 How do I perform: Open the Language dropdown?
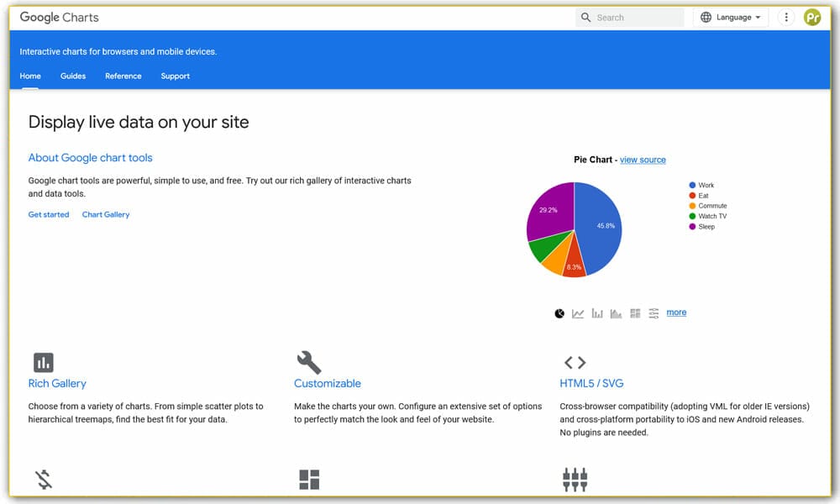(730, 17)
